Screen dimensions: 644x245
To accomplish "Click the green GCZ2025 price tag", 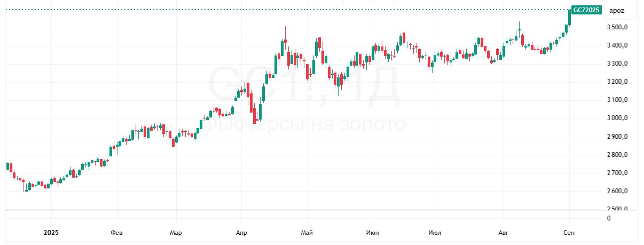I will point(586,10).
